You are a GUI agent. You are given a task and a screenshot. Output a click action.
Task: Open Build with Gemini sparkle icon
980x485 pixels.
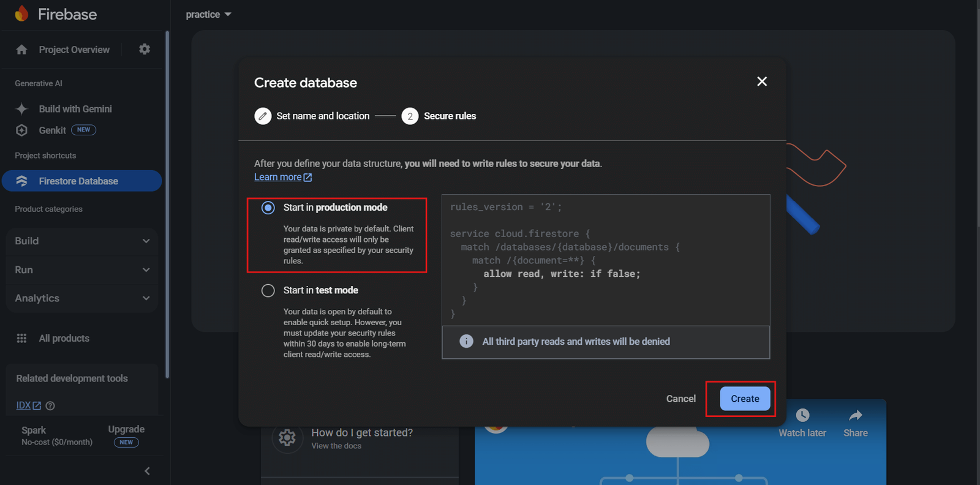tap(21, 109)
